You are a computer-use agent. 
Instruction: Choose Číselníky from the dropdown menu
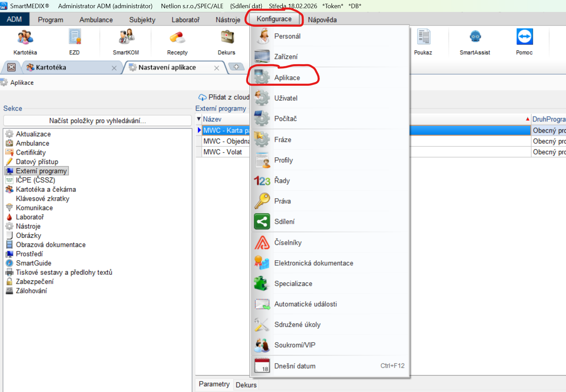tap(288, 242)
